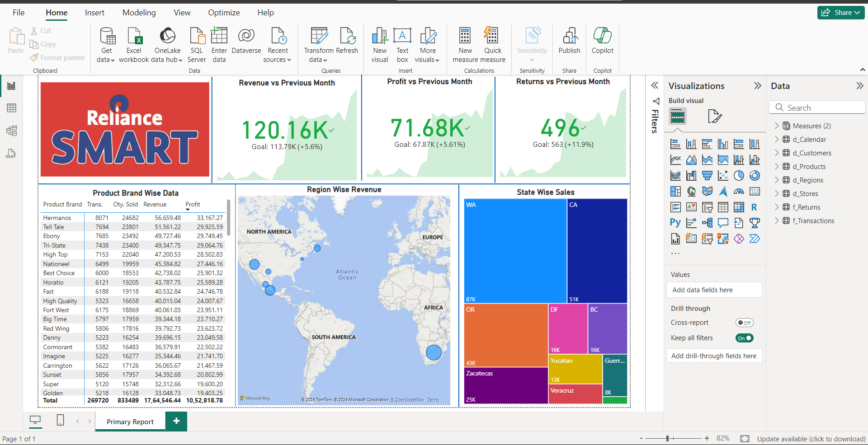Select the Scatter chart visual
This screenshot has width=868, height=445.
[723, 176]
